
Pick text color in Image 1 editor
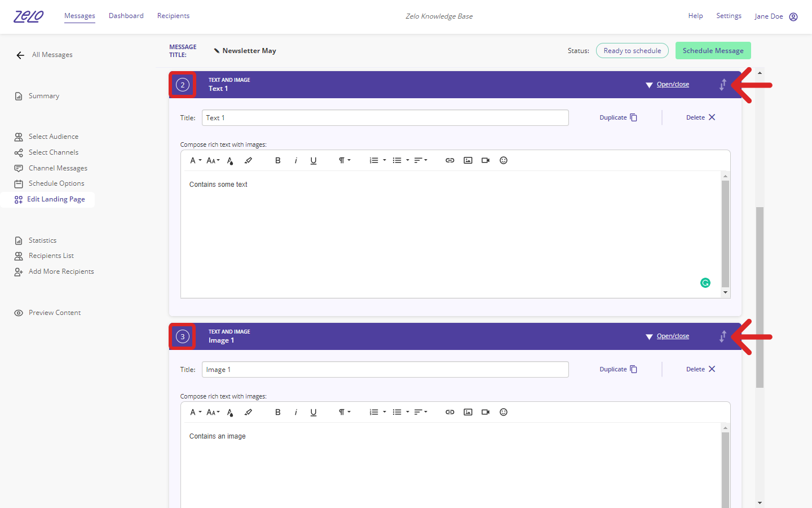coord(230,412)
